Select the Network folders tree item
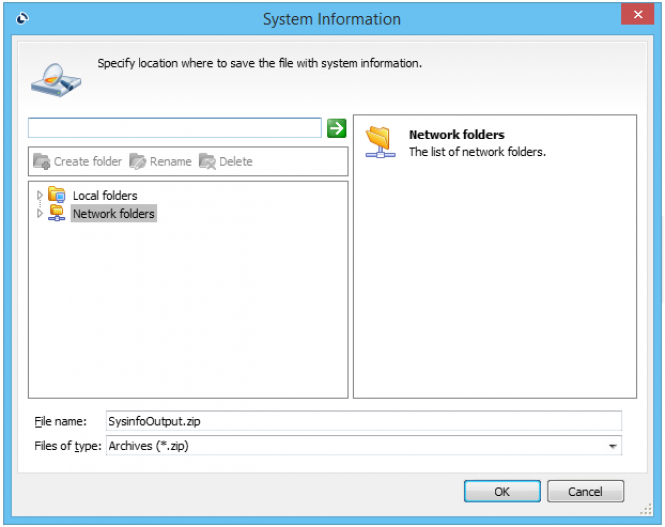 (114, 214)
